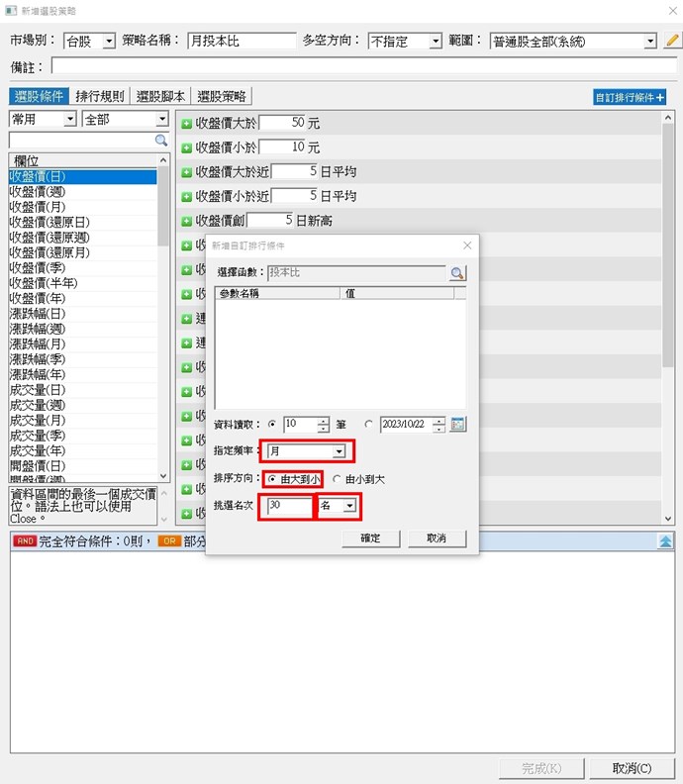Click the 挑選名次 input field containing 30
The height and width of the screenshot is (784, 683).
tap(289, 506)
